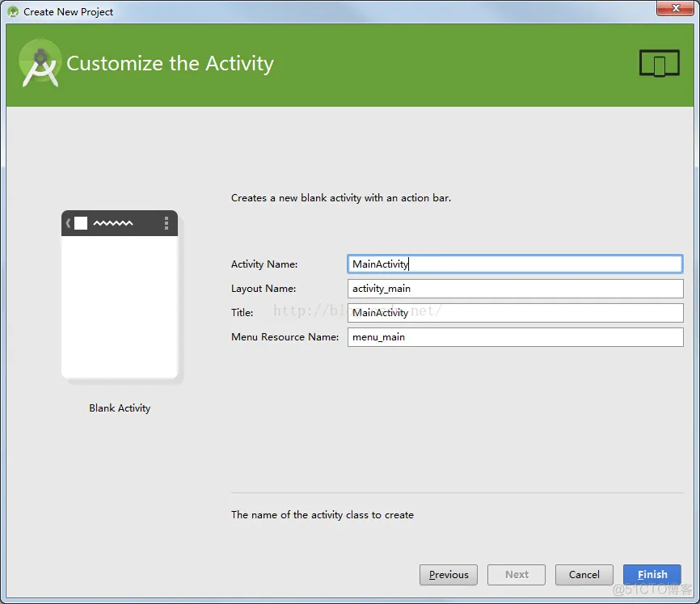Select the Title text field

click(x=515, y=312)
